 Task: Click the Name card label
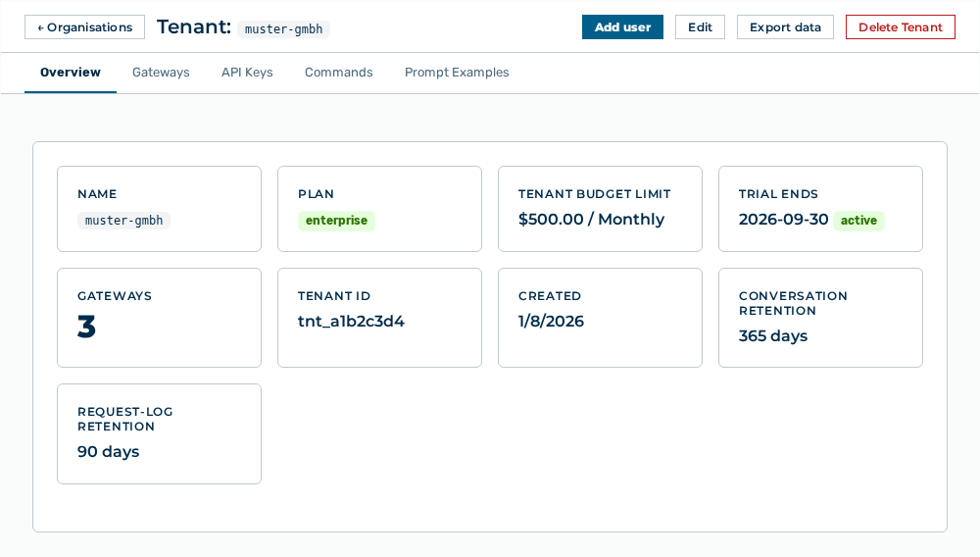tap(97, 194)
